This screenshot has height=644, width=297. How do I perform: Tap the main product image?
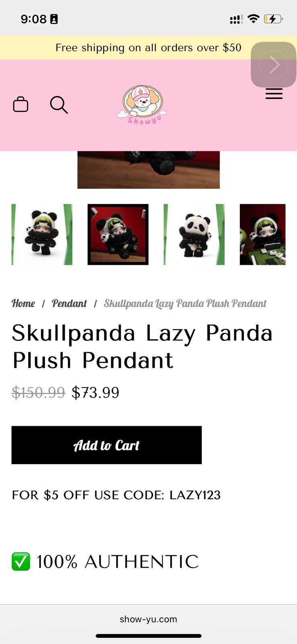[149, 170]
